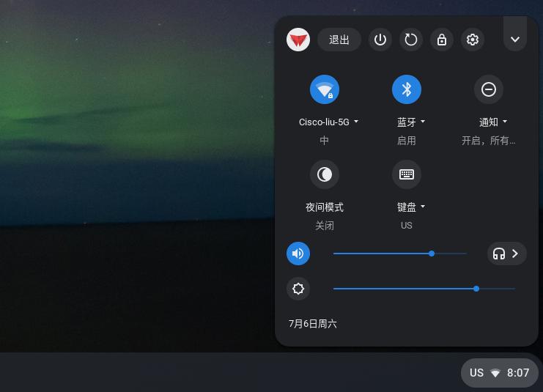Click the user avatar picture
Viewport: 543px width, 392px height.
(x=298, y=40)
